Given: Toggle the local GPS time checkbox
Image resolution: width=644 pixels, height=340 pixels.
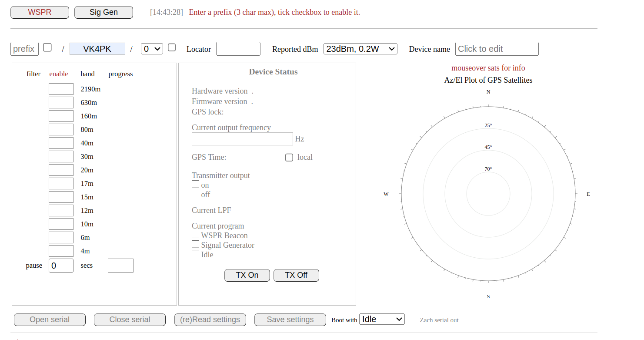Looking at the screenshot, I should [289, 158].
